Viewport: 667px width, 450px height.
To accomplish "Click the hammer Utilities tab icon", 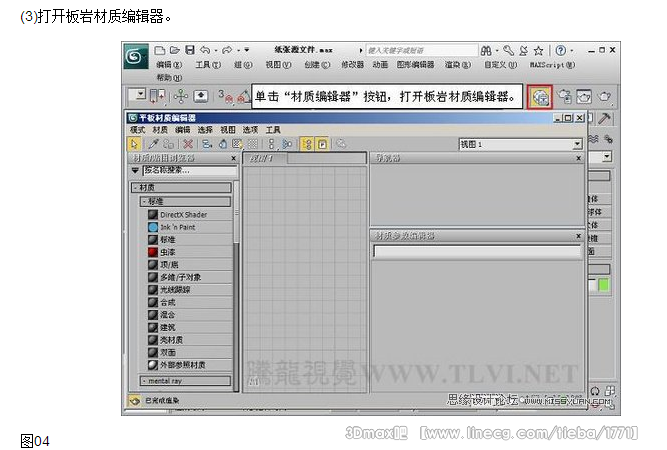I will point(604,118).
